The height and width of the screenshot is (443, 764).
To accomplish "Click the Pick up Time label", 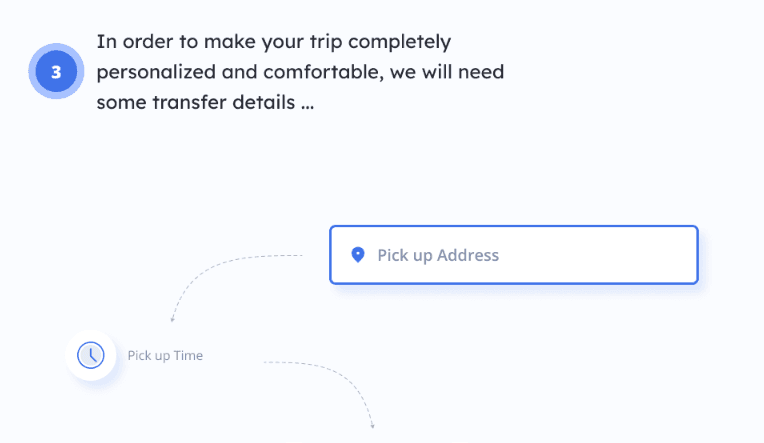I will [x=165, y=356].
